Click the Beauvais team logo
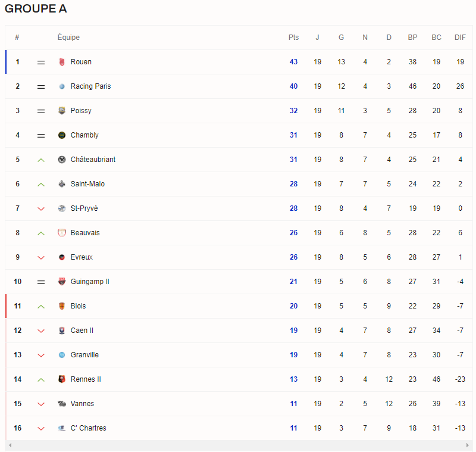Viewport: 476px width, 452px height. [62, 233]
